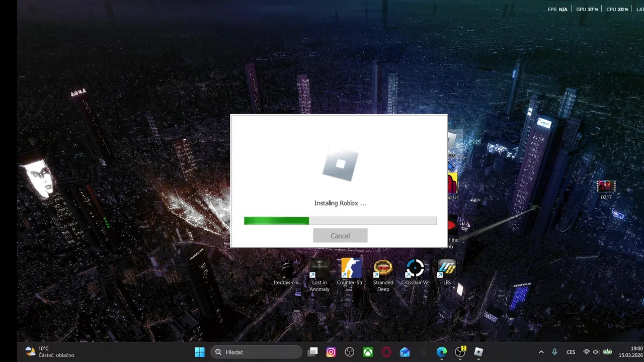Open OBS Studio pinned in the taskbar
644x362 pixels.
pyautogui.click(x=350, y=352)
